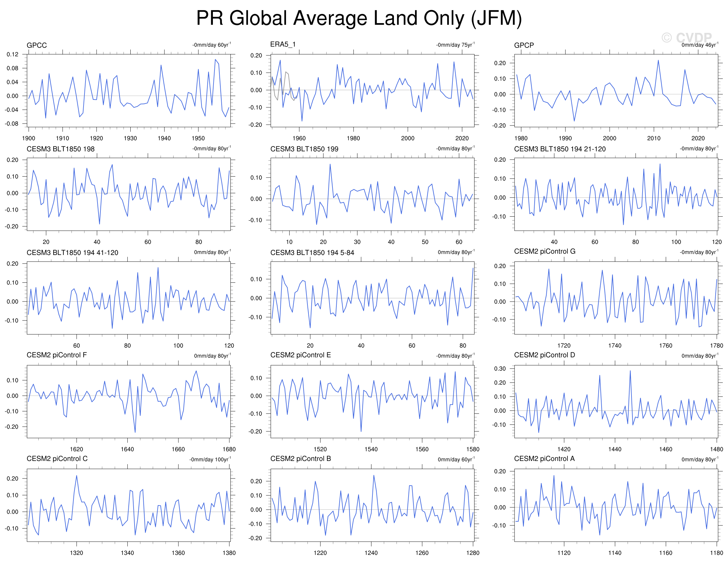The height and width of the screenshot is (565, 728).
Task: Click the CESM2 piControl E title
Action: 300,355
